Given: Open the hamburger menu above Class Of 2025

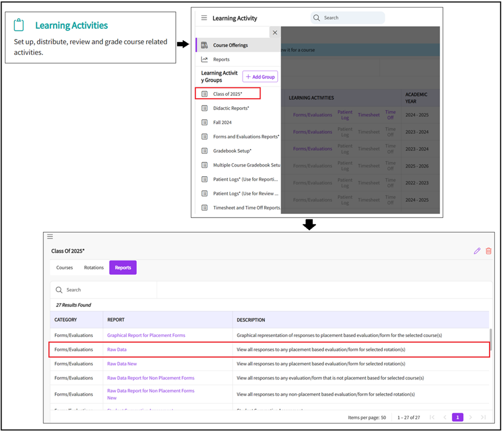Looking at the screenshot, I should (50, 236).
